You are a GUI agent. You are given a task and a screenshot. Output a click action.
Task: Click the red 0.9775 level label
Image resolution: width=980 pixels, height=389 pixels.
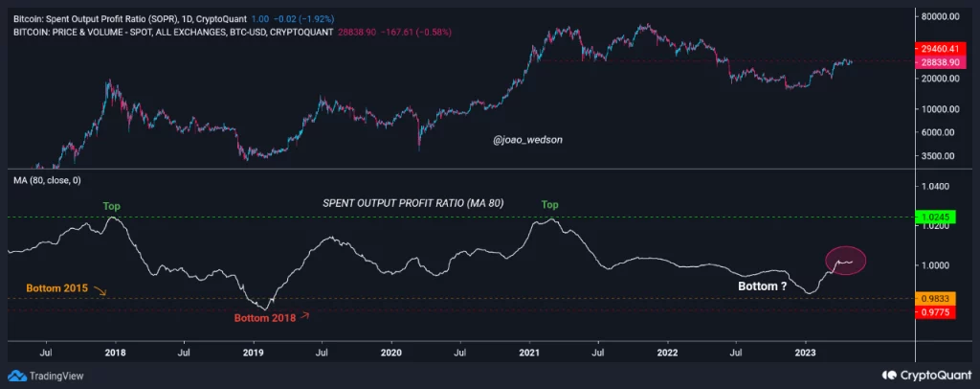click(933, 309)
